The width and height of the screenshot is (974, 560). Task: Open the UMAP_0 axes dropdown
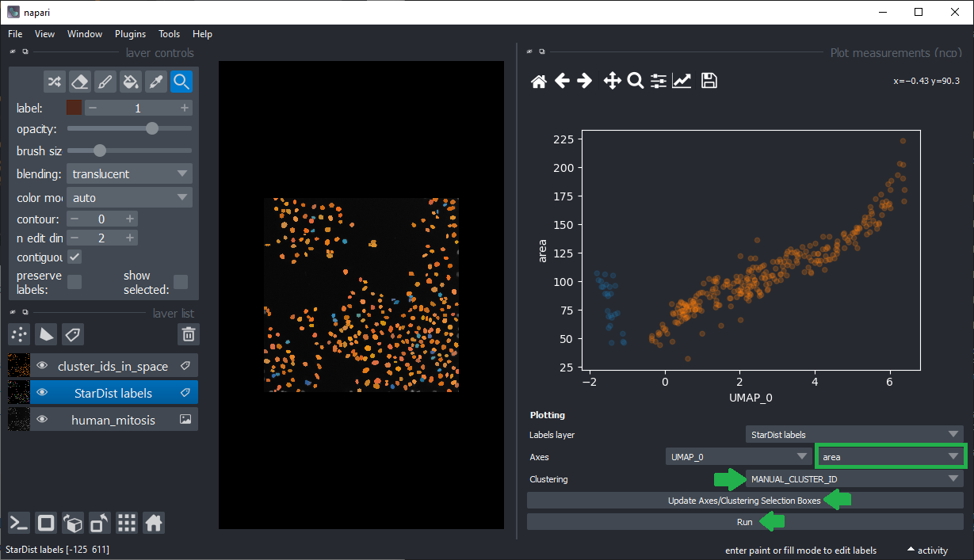(738, 457)
